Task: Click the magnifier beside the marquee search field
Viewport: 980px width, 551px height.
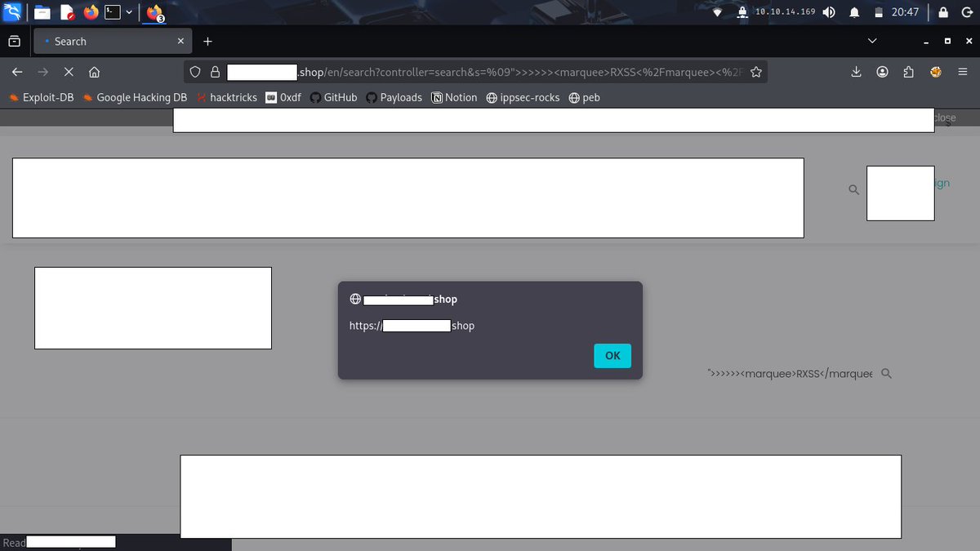Action: point(887,373)
